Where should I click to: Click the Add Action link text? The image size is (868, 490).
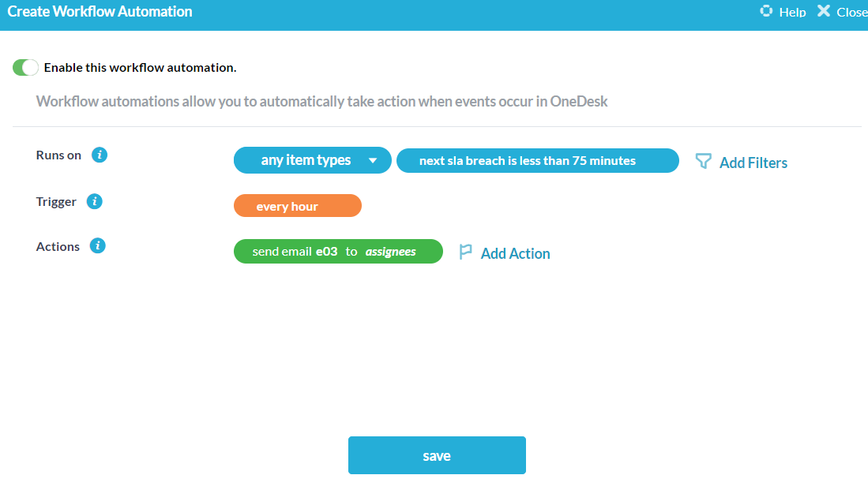coord(515,253)
